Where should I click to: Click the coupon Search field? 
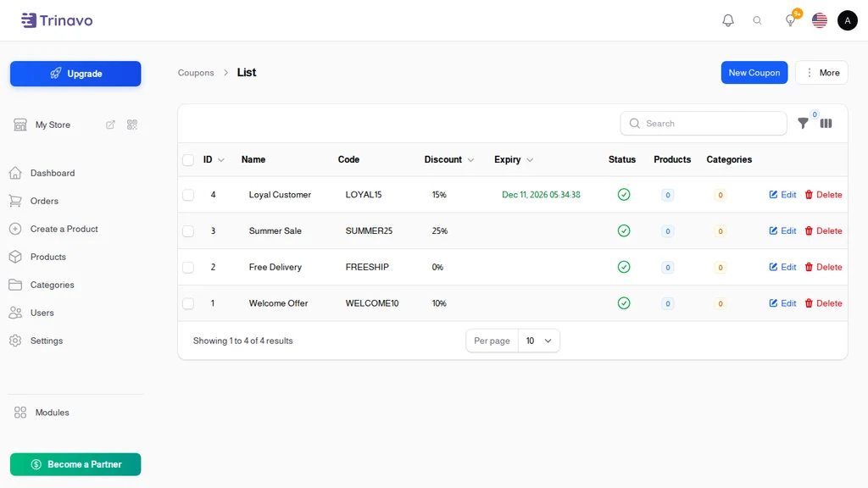tap(704, 124)
